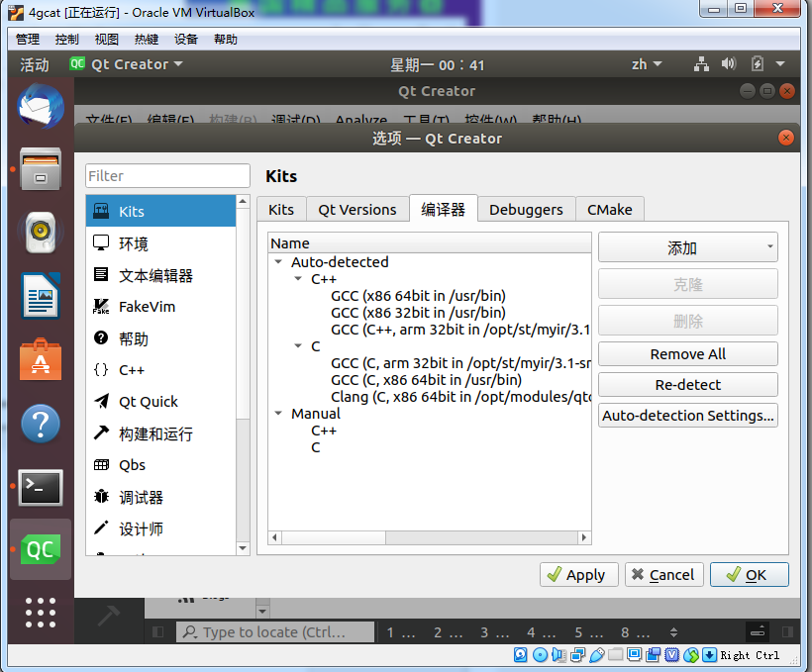Screen dimensions: 812x672
Task: Switch to the Qt Versions tab
Action: (357, 209)
